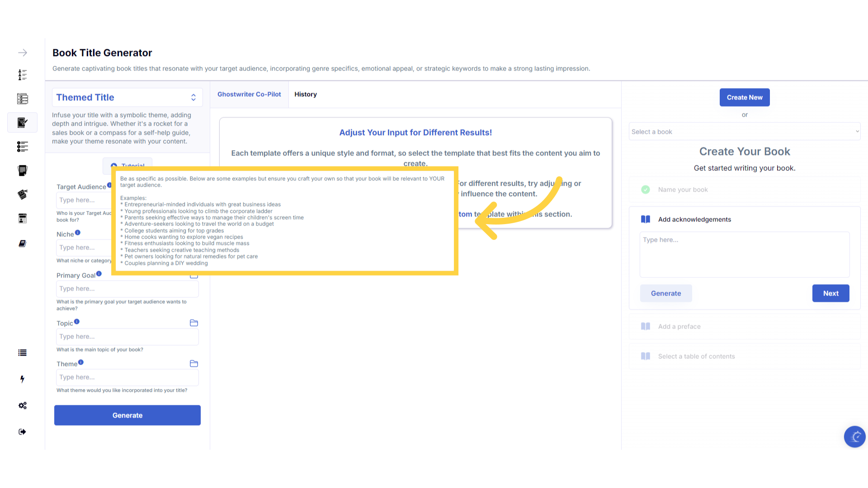Switch to the History tab
The image size is (868, 488).
(x=306, y=94)
